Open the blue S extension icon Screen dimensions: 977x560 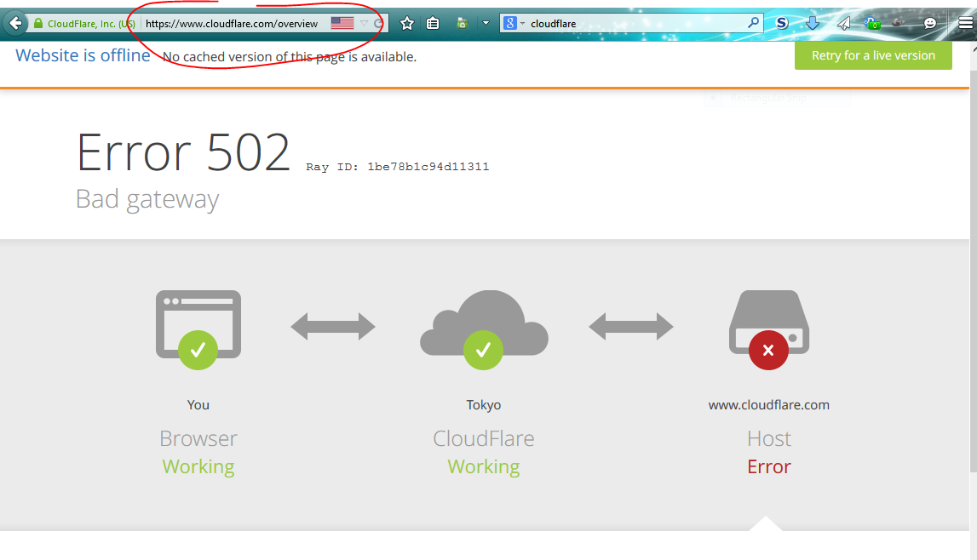click(x=782, y=24)
